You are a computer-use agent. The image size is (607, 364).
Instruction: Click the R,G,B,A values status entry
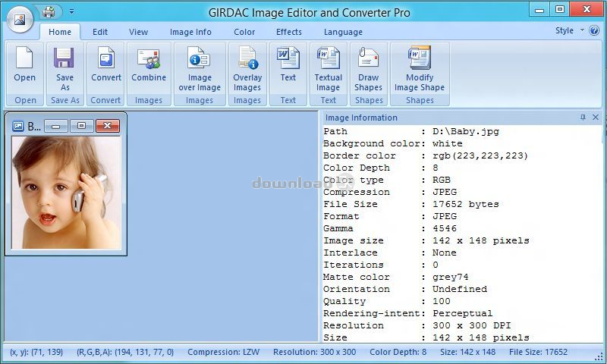tap(125, 352)
